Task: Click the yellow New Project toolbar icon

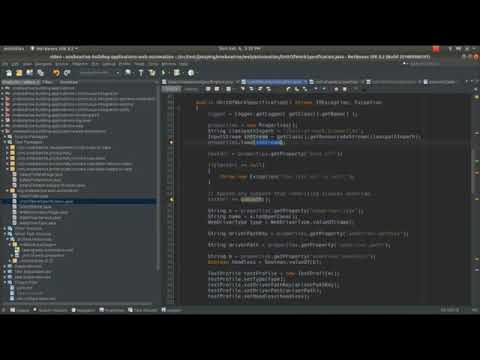Action: (19, 73)
